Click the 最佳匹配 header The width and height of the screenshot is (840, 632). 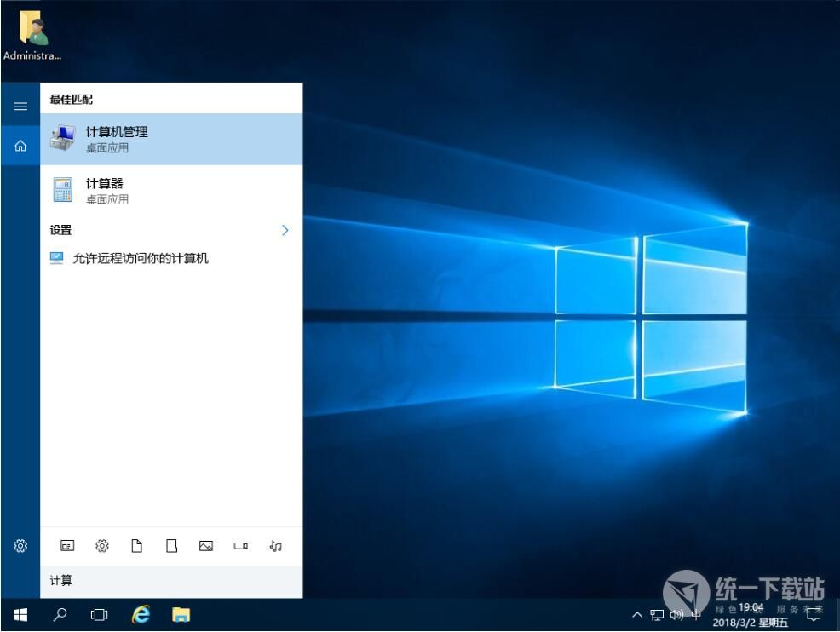pos(72,100)
